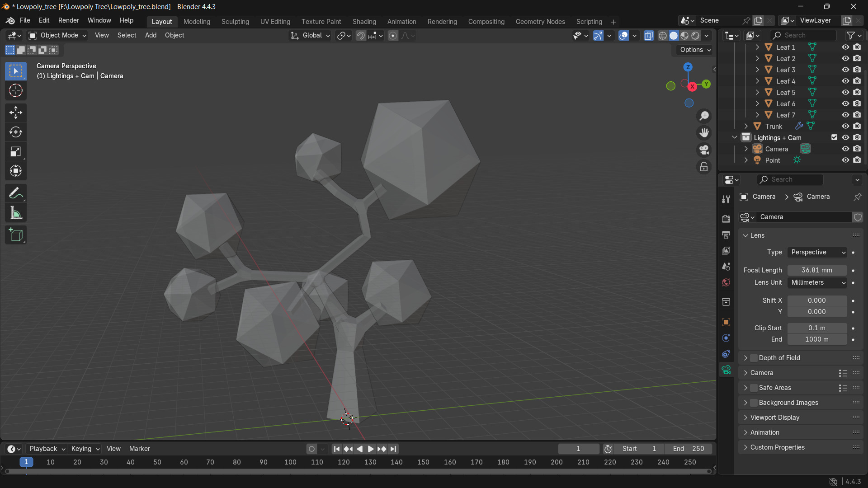The image size is (868, 488).
Task: Activate the Select Box tool
Action: pyautogui.click(x=16, y=71)
